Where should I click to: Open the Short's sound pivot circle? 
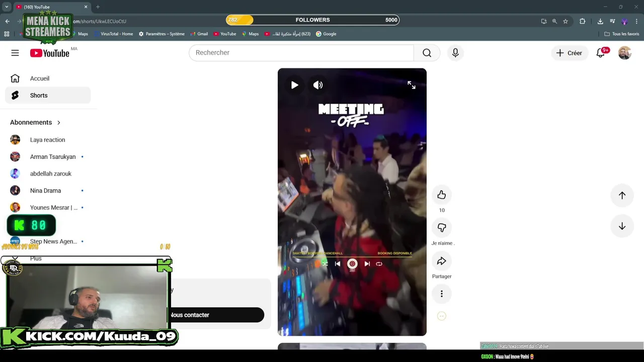(x=442, y=316)
